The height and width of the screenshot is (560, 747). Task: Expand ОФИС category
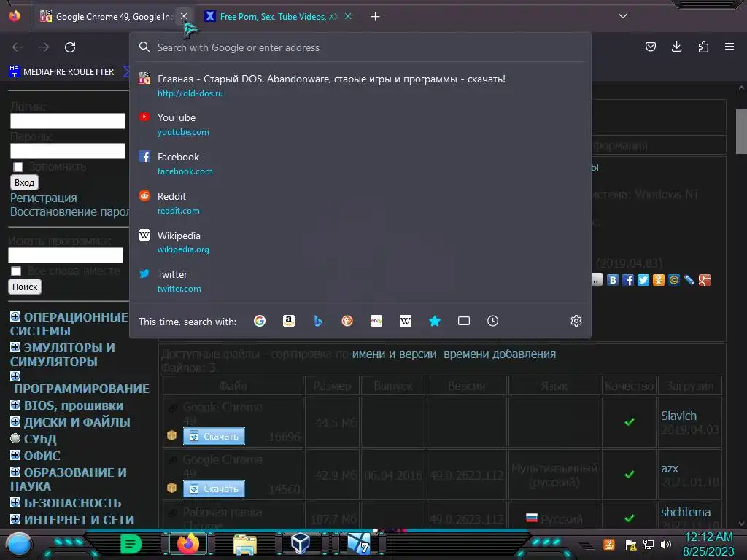point(15,455)
